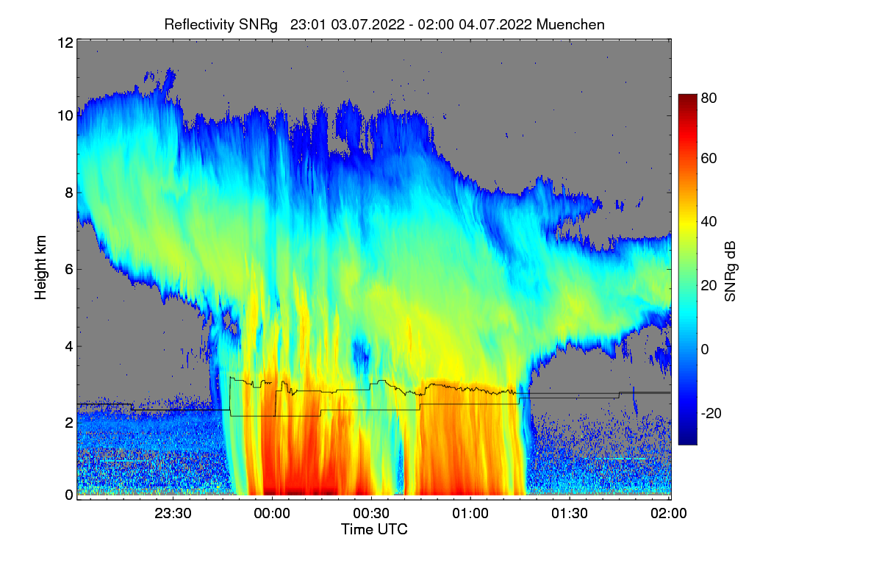Viewport: 882px width, 588px height.
Task: Click the height tick label 2
Action: (x=68, y=423)
